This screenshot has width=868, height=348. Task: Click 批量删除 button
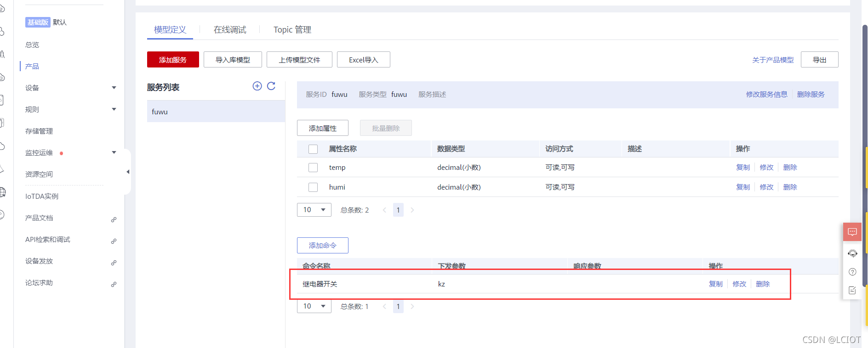click(x=386, y=128)
